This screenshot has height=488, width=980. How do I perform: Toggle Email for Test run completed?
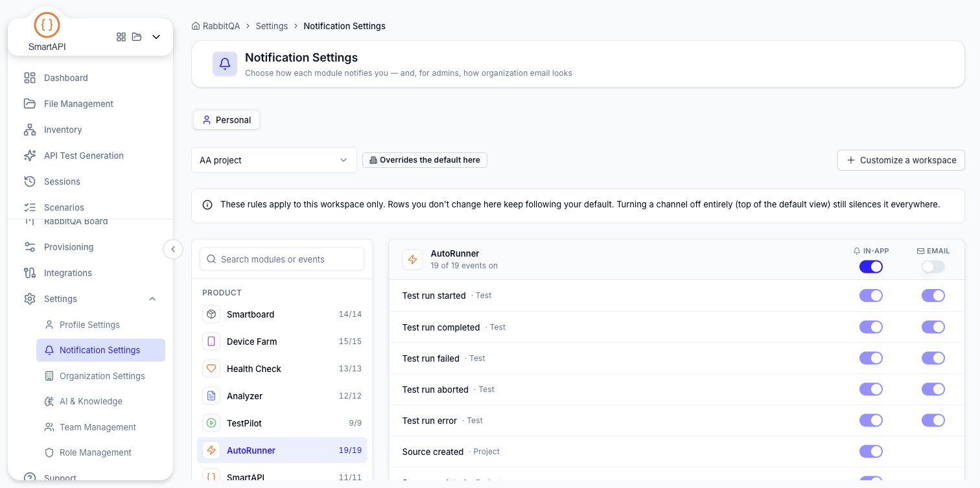tap(933, 327)
